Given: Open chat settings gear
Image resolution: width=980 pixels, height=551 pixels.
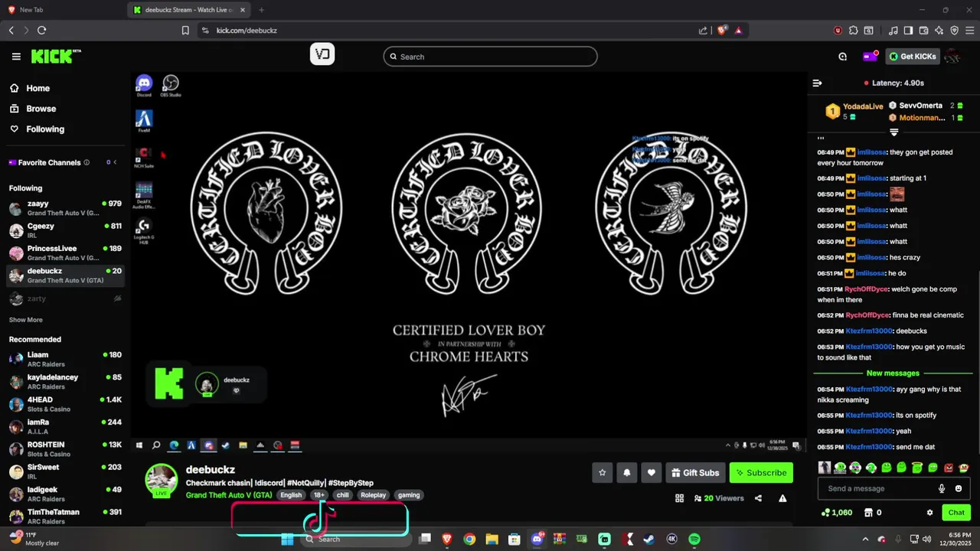Looking at the screenshot, I should click(929, 513).
